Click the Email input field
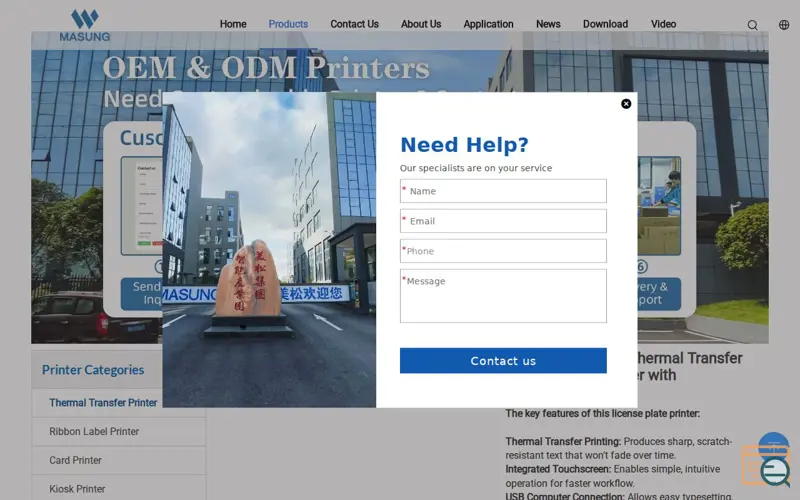Image resolution: width=800 pixels, height=500 pixels. coord(503,221)
